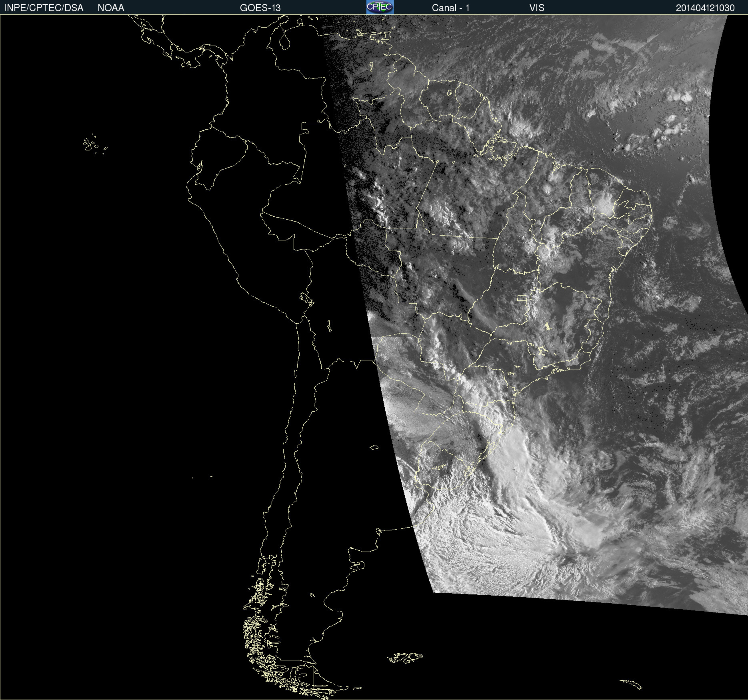
Task: Click the INPE/CPTEC/DSA header text
Action: coord(44,8)
